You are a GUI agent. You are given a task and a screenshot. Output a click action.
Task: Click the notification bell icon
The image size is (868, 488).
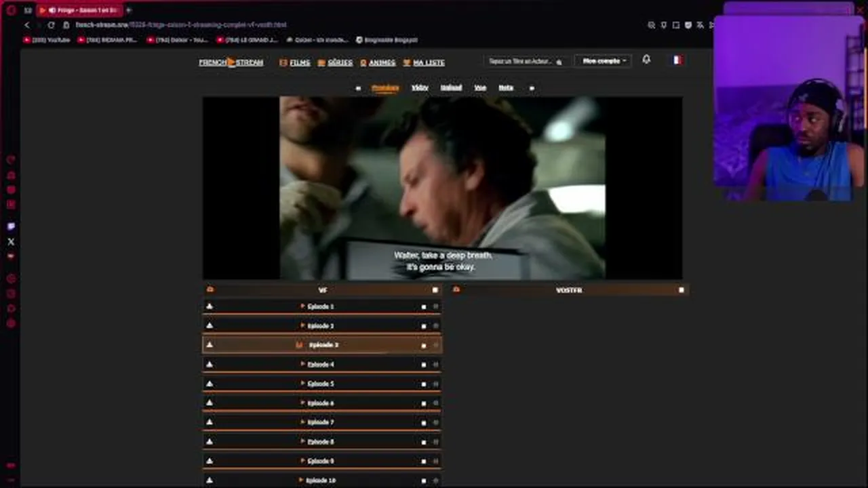click(x=646, y=60)
